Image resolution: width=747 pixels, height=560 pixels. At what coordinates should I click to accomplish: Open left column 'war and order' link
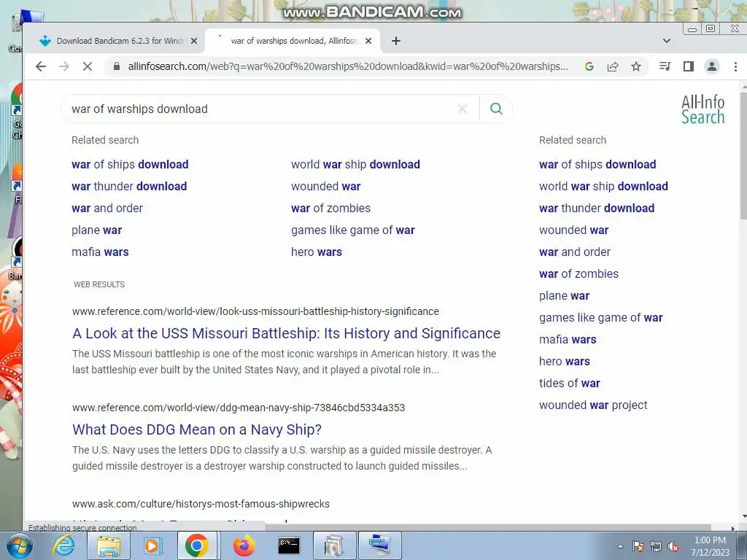107,208
